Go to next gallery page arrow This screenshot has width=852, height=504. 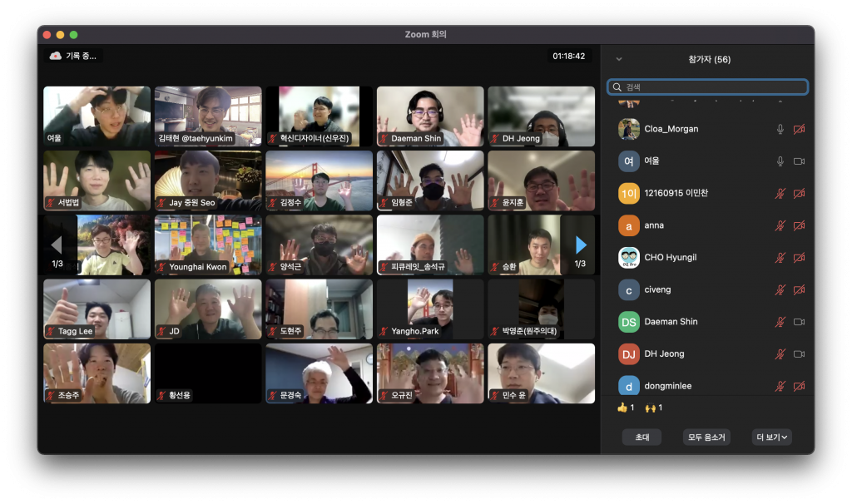click(581, 245)
